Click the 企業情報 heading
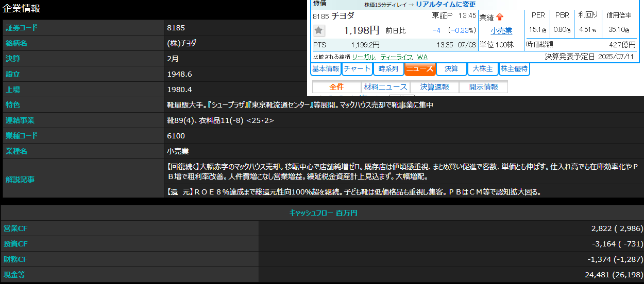This screenshot has width=644, height=284. pos(21,9)
